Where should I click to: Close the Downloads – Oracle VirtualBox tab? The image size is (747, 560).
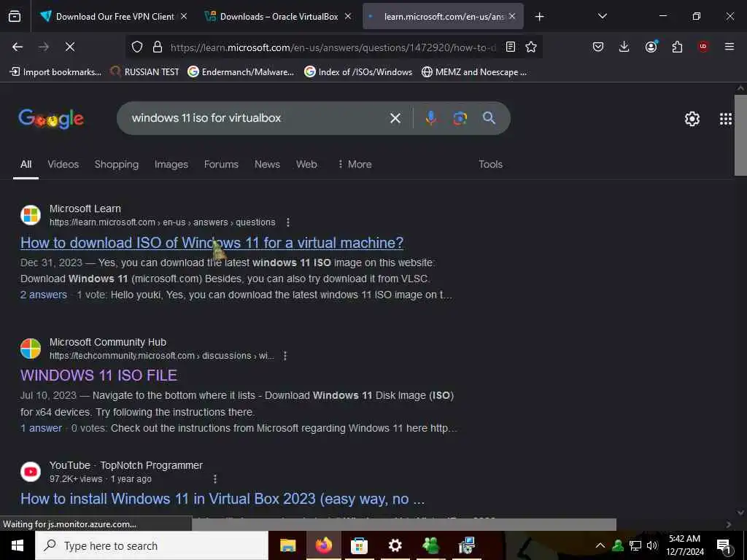[348, 16]
